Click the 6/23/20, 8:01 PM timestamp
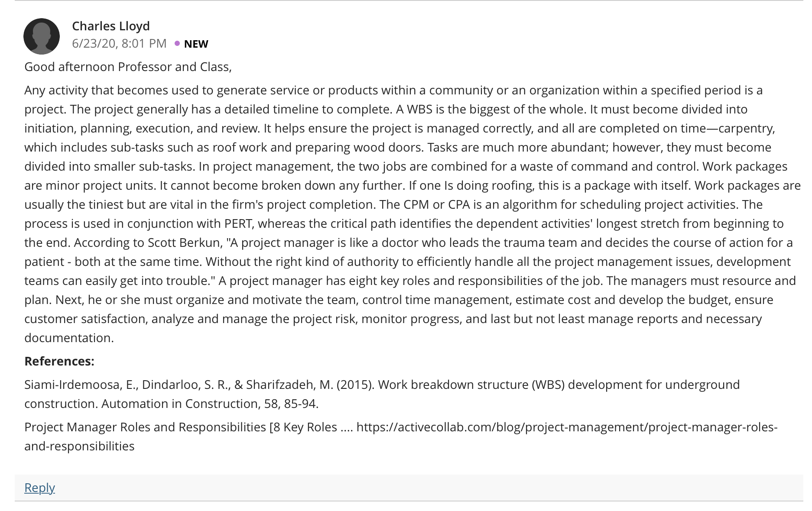Image resolution: width=812 pixels, height=511 pixels. coord(119,43)
